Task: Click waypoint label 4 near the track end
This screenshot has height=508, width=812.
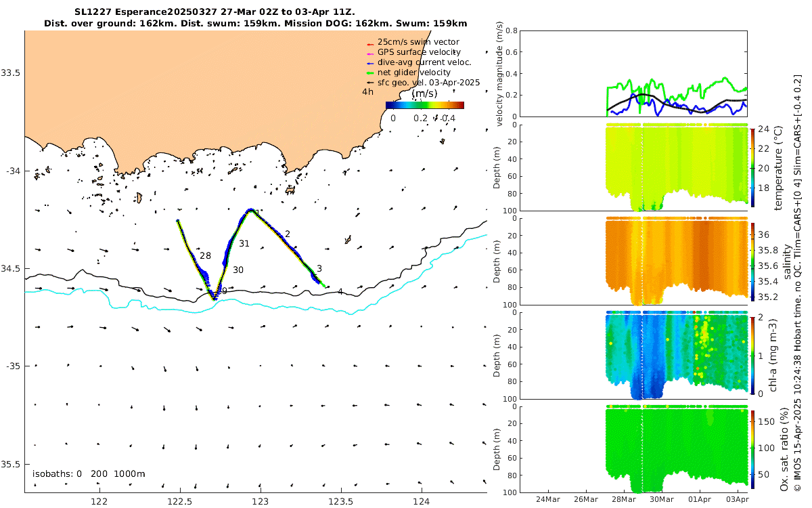Action: (x=340, y=292)
